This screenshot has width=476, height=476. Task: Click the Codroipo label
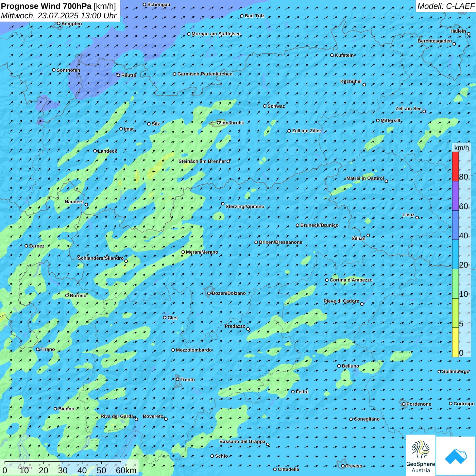(x=464, y=404)
